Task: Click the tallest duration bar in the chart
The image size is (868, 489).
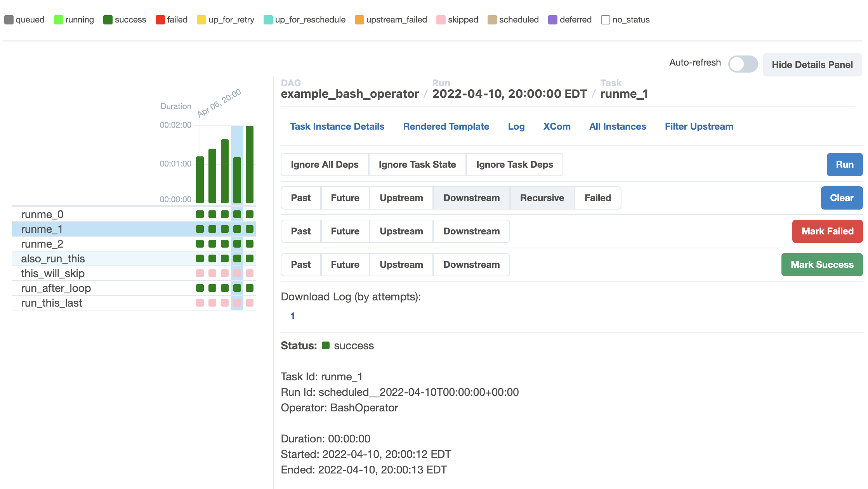Action: (250, 164)
